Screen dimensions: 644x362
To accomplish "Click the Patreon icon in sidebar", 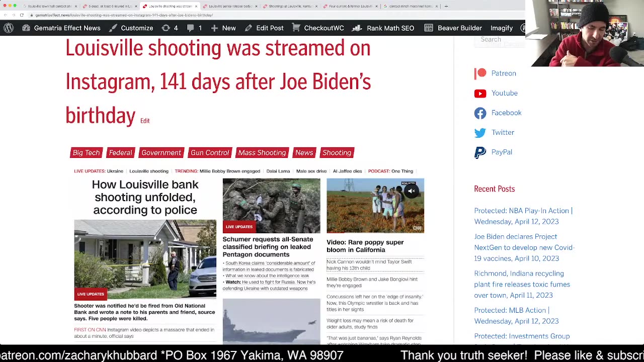I will point(480,73).
